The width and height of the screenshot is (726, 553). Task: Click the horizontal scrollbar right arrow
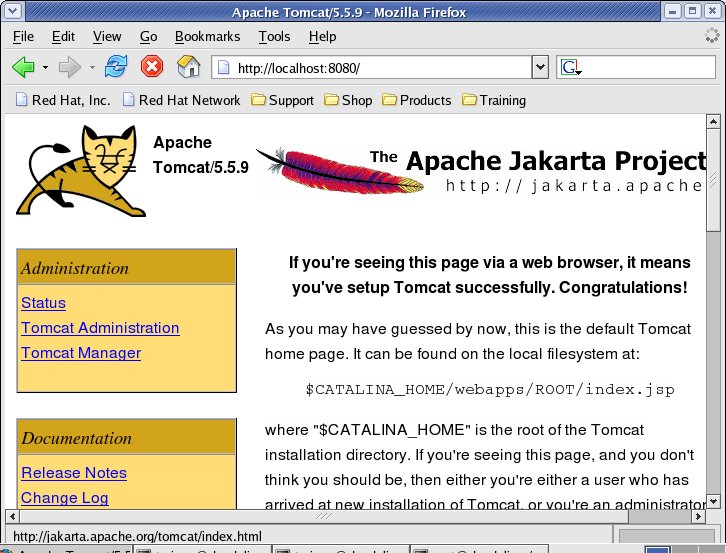698,515
